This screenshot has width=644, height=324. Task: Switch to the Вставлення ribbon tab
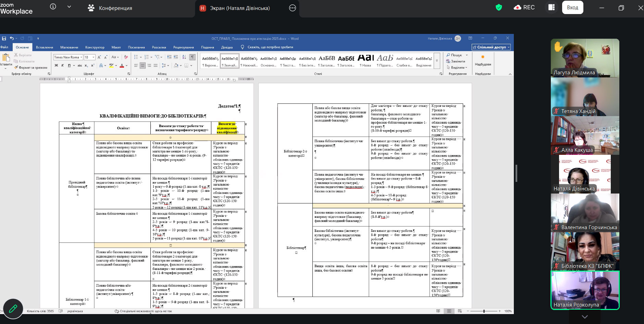pos(45,47)
